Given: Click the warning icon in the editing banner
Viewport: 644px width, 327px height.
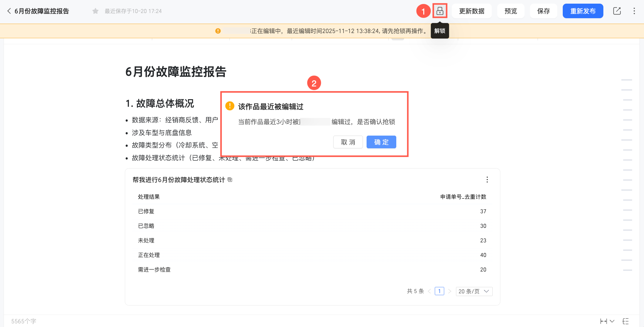Looking at the screenshot, I should pyautogui.click(x=218, y=31).
